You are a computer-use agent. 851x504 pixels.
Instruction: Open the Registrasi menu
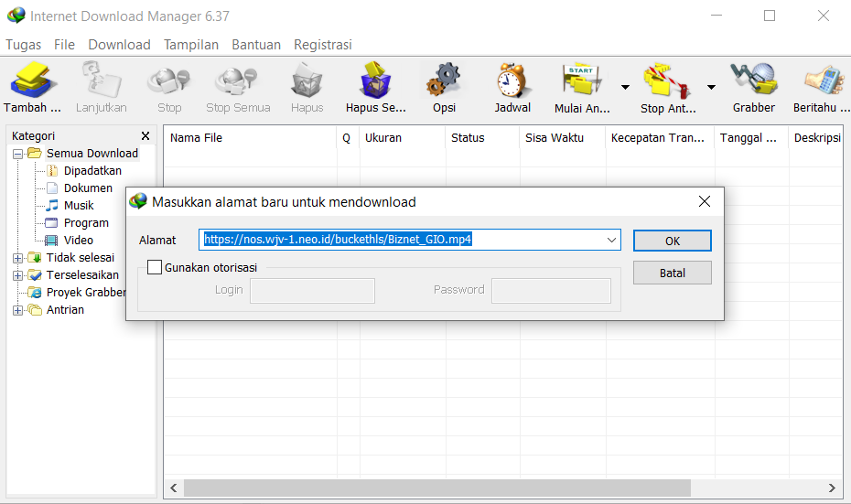[323, 45]
